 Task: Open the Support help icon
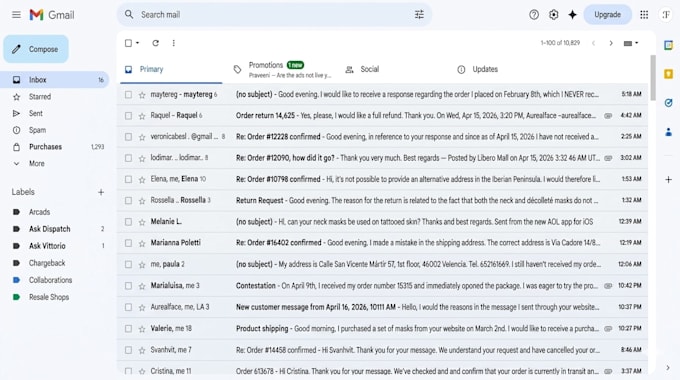coord(534,15)
